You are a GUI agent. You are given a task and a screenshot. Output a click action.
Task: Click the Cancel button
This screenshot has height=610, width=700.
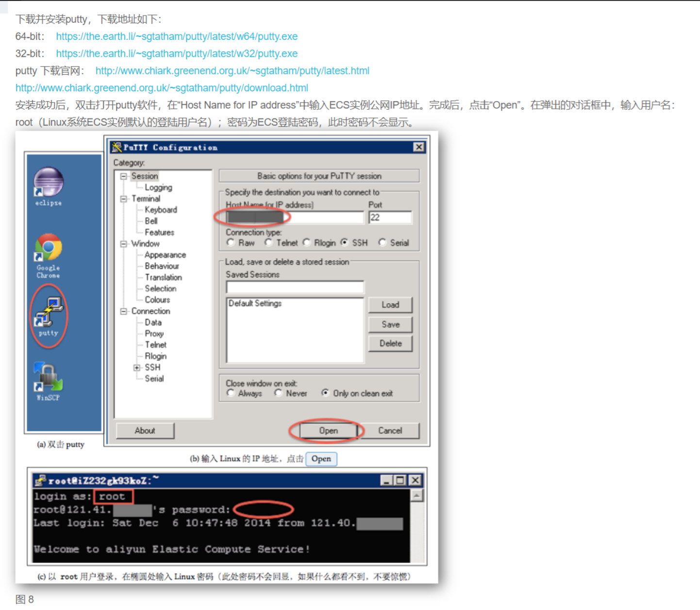coord(390,431)
